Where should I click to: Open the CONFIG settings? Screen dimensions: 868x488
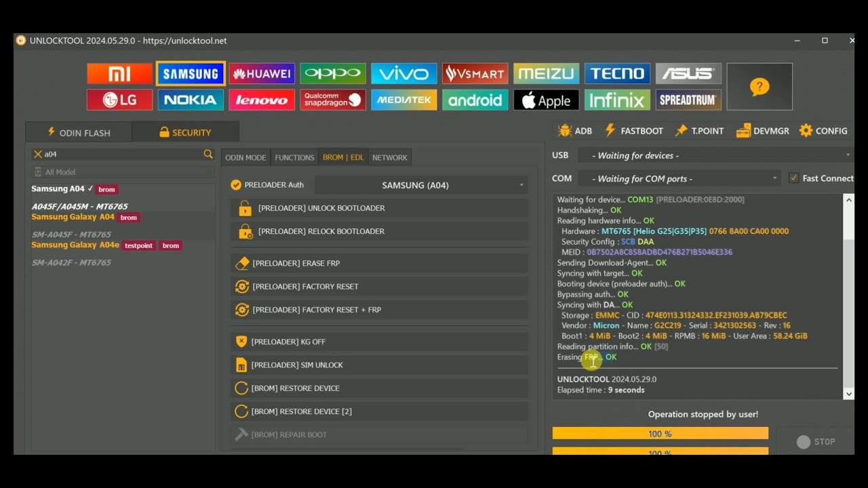click(823, 131)
